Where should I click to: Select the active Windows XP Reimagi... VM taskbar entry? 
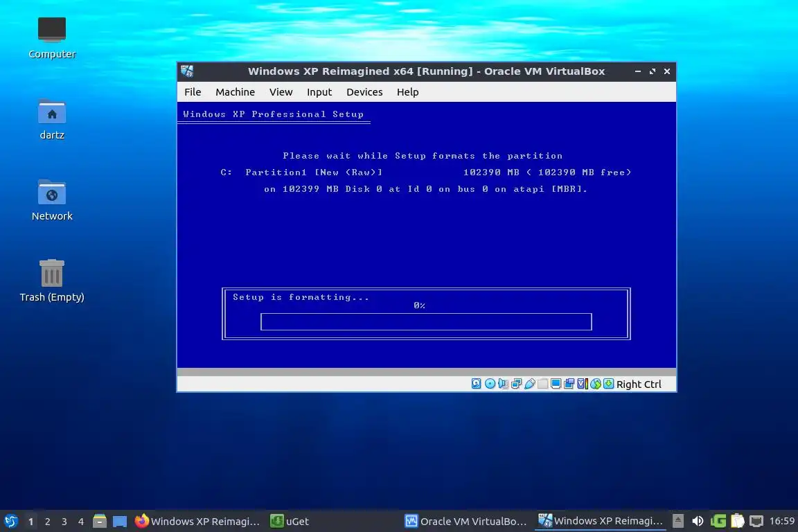point(601,521)
